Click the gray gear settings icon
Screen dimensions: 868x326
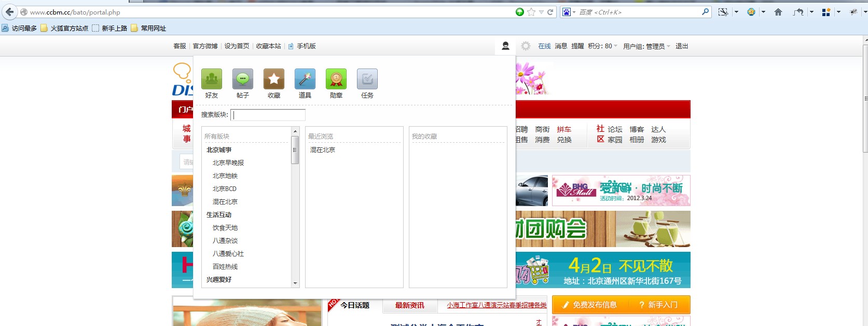[526, 46]
